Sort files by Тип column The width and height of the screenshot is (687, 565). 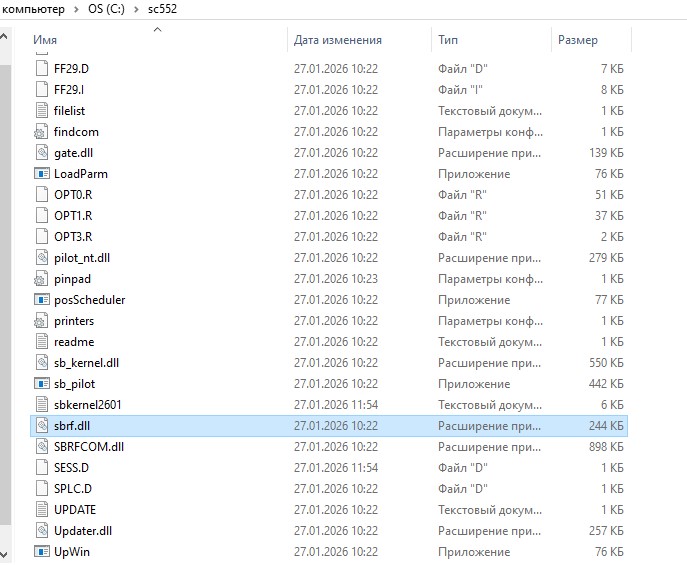(x=448, y=40)
